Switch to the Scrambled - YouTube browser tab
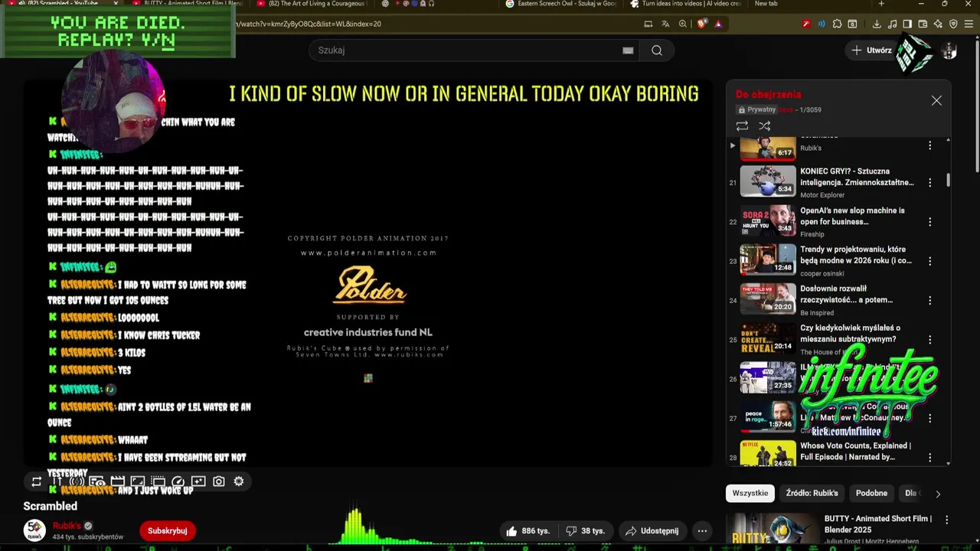 [65, 4]
